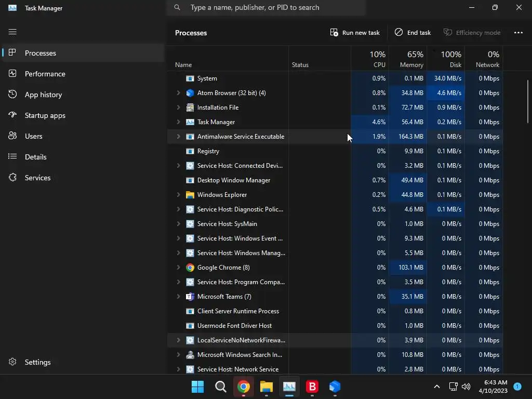Select Desktop Window Manager row

(335, 180)
